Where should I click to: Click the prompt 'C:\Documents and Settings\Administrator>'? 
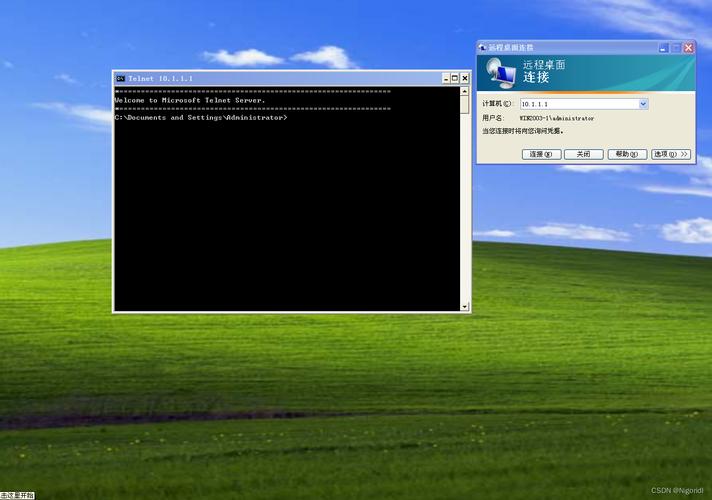(201, 118)
